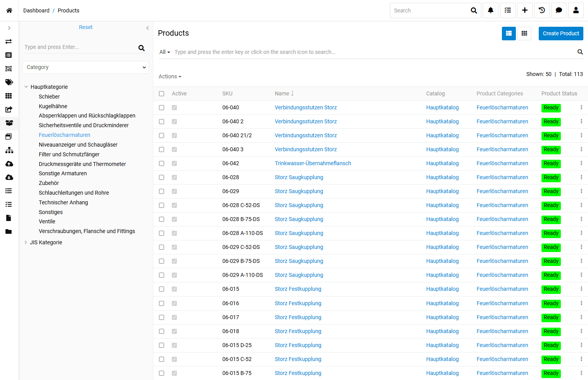Click the tags icon in left sidebar
Screen dimensions: 588x380
pyautogui.click(x=9, y=82)
